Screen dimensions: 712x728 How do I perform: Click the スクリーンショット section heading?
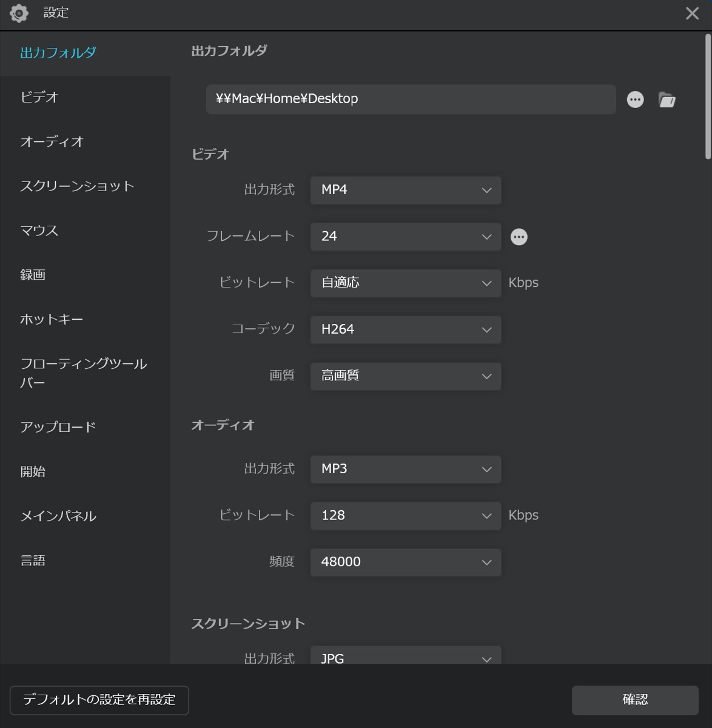(248, 624)
